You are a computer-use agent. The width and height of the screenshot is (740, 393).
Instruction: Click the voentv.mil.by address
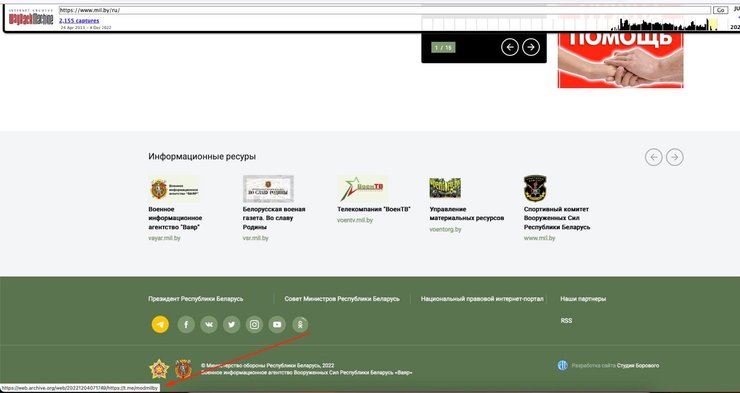tap(355, 220)
